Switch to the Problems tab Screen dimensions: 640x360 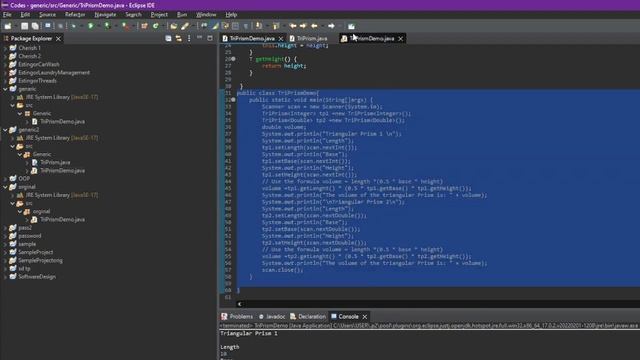coord(237,316)
